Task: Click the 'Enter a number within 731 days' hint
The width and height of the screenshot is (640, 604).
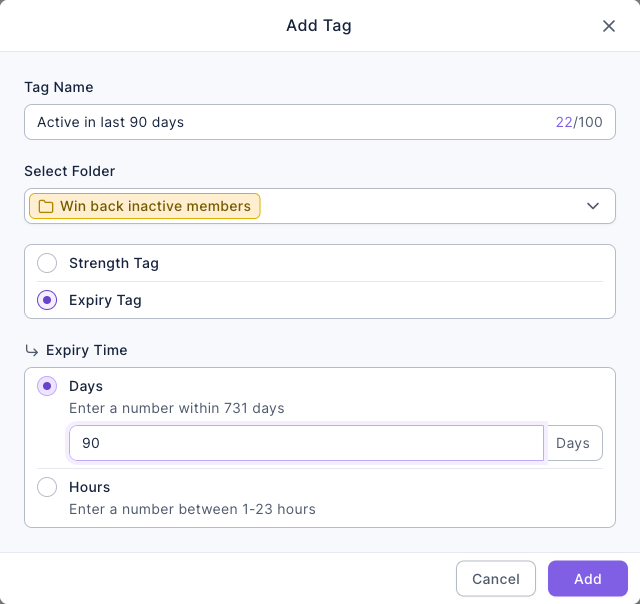Action: tap(177, 408)
